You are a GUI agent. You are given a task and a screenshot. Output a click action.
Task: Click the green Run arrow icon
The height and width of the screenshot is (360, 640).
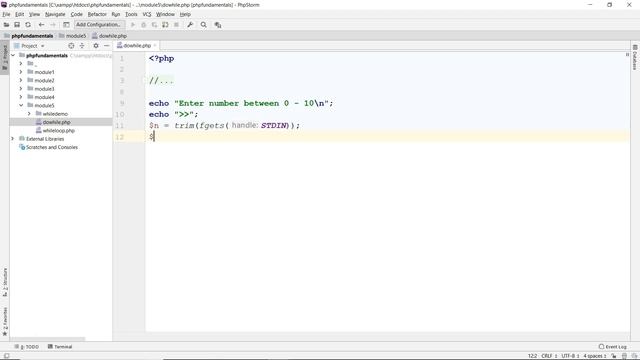pyautogui.click(x=133, y=25)
